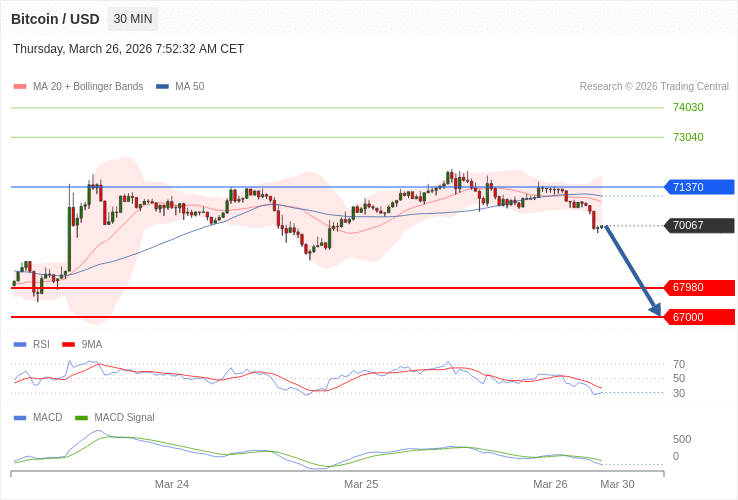Click the Mar 24 date axis label
The height and width of the screenshot is (500, 738).
tap(172, 484)
